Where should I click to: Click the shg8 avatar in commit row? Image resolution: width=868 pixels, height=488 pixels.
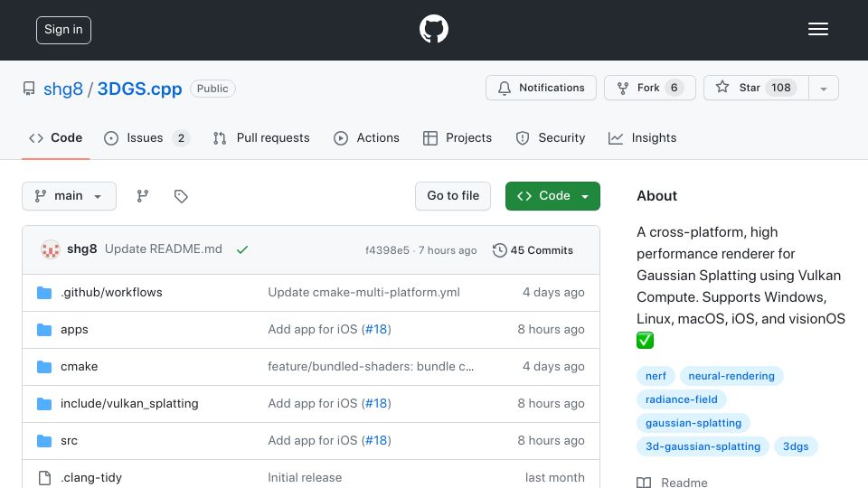click(x=51, y=249)
